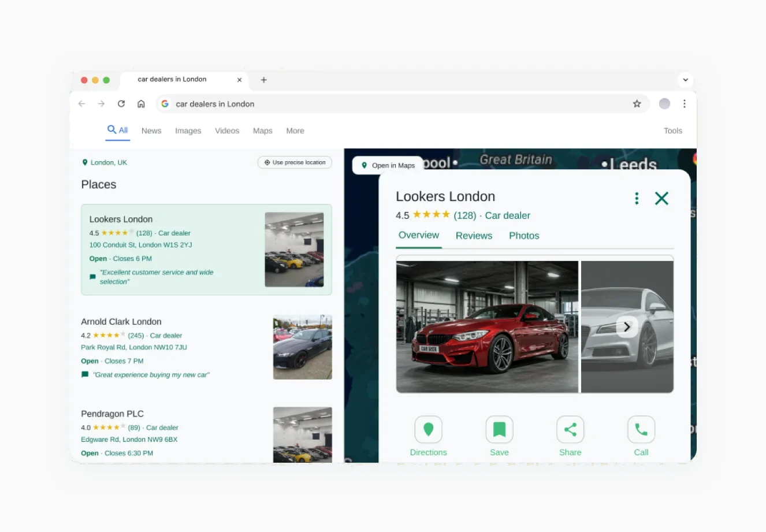Viewport: 766px width, 532px height.
Task: Switch to the Reviews tab
Action: coord(474,236)
